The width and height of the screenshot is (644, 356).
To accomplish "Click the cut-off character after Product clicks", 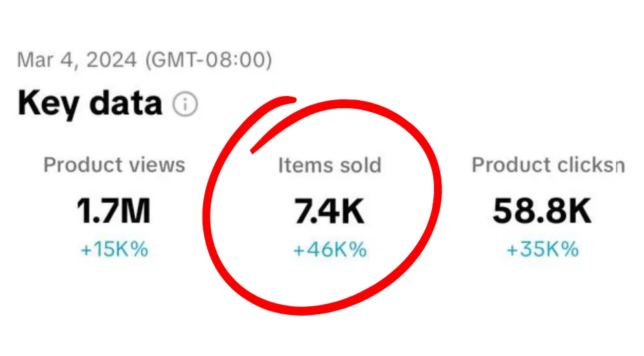I will 620,167.
